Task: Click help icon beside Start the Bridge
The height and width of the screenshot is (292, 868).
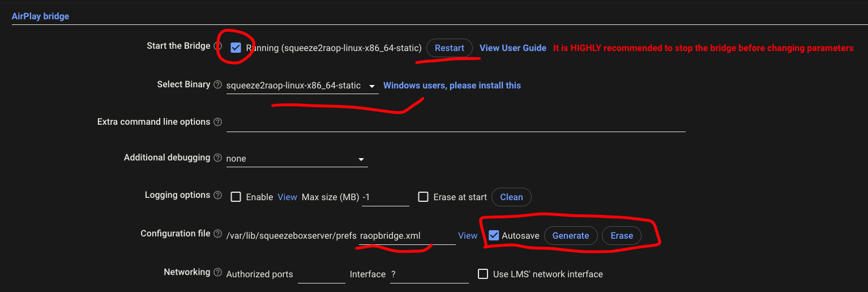Action: [x=217, y=46]
